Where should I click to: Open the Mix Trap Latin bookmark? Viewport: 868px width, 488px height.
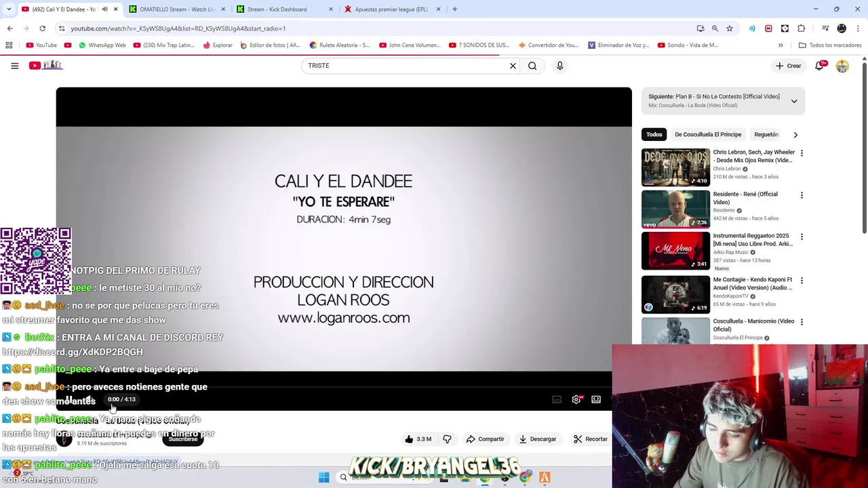163,45
